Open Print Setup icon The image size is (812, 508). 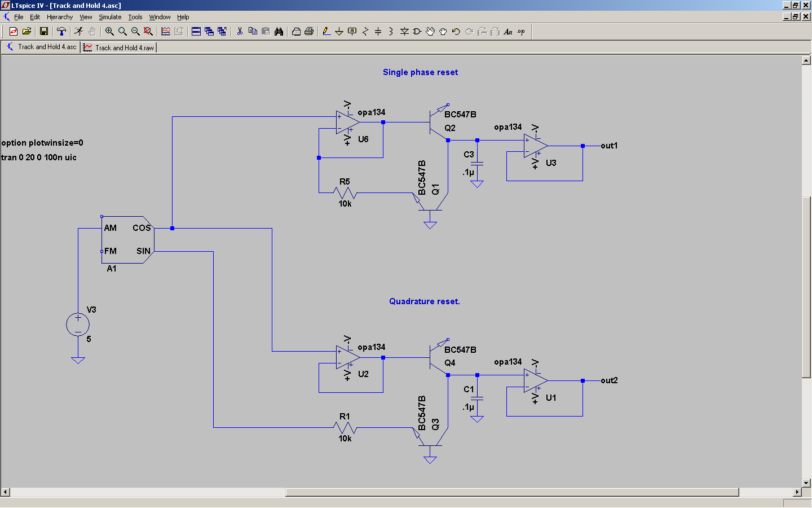(296, 32)
